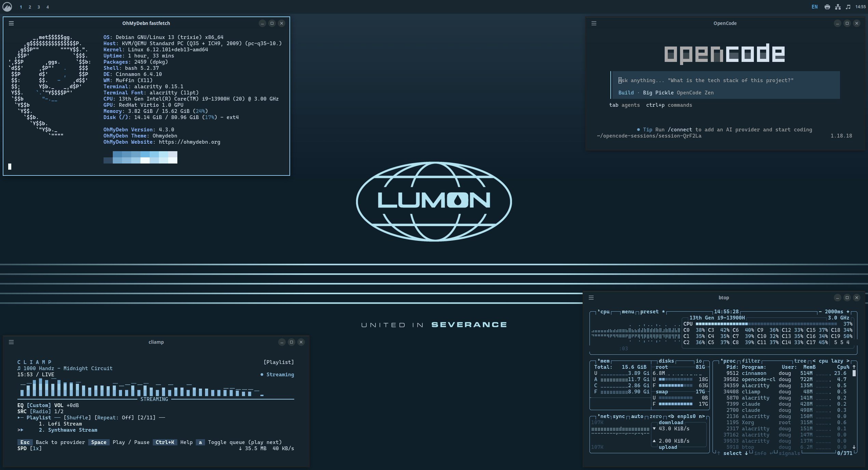The width and height of the screenshot is (868, 470).
Task: Click the [Radio] source selector in cliamp
Action: (40, 412)
